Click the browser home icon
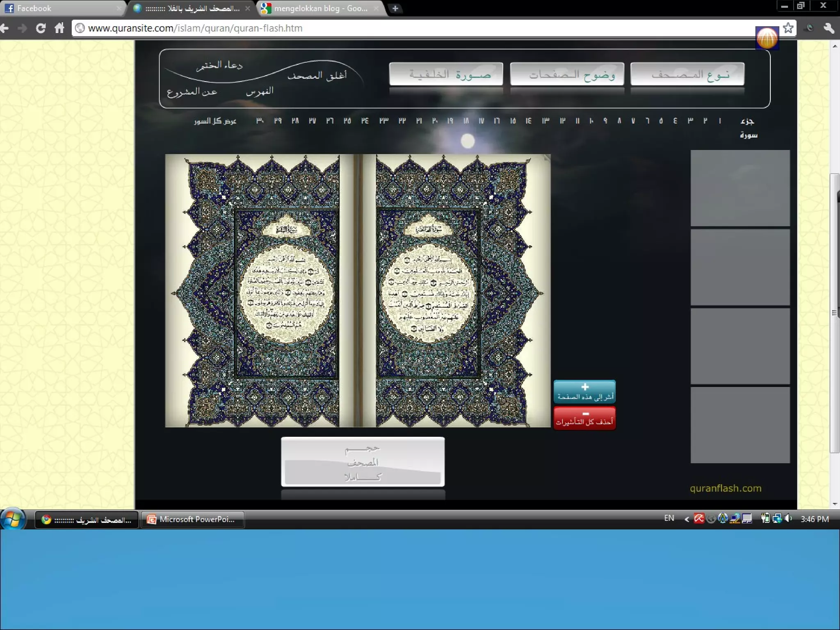840x630 pixels. tap(59, 28)
